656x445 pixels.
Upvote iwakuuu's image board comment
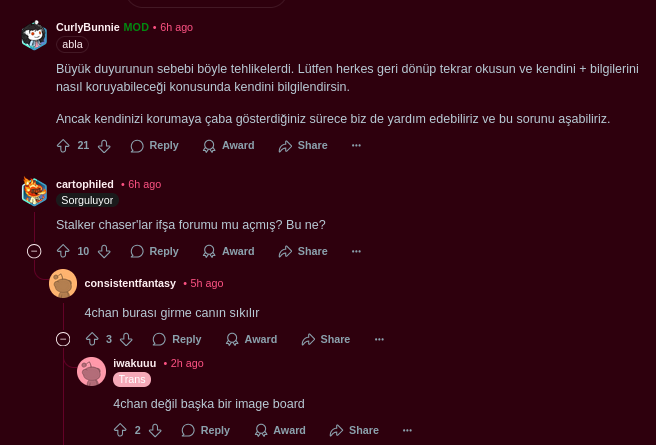(120, 430)
